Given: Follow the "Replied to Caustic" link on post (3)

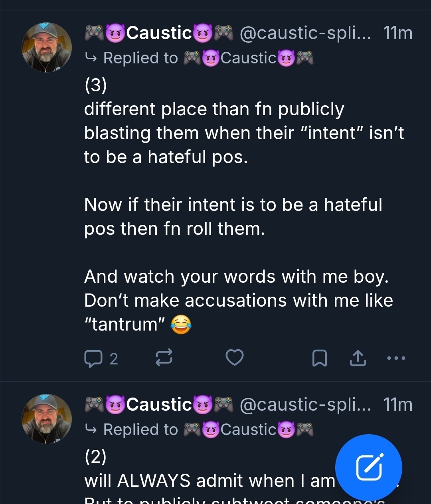Looking at the screenshot, I should click(200, 58).
